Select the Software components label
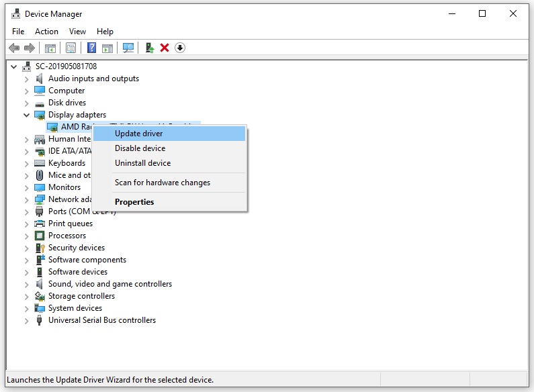534x392 pixels. coord(87,260)
